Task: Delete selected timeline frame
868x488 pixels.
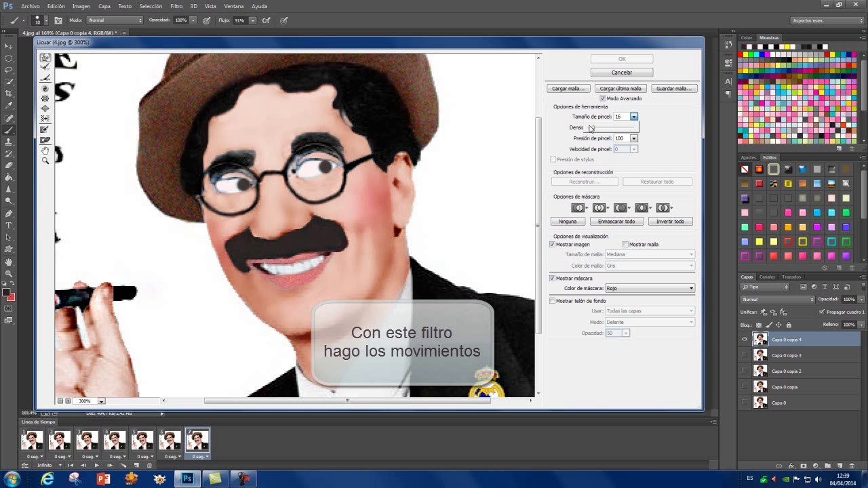Action: pos(149,466)
